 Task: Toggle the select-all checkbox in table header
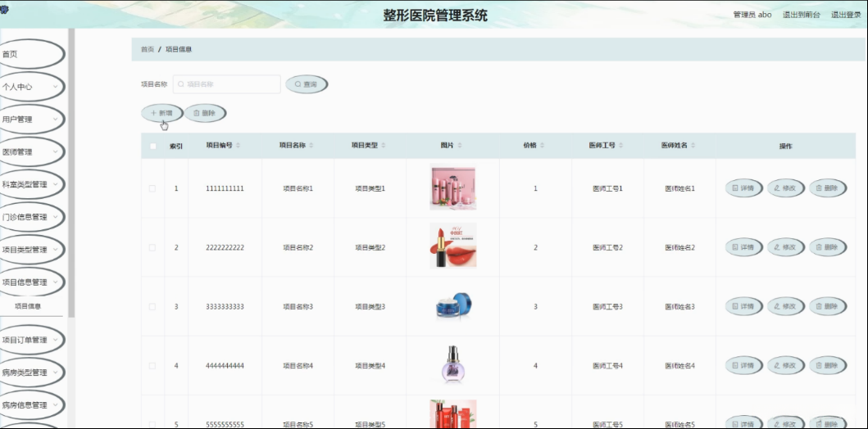click(152, 146)
